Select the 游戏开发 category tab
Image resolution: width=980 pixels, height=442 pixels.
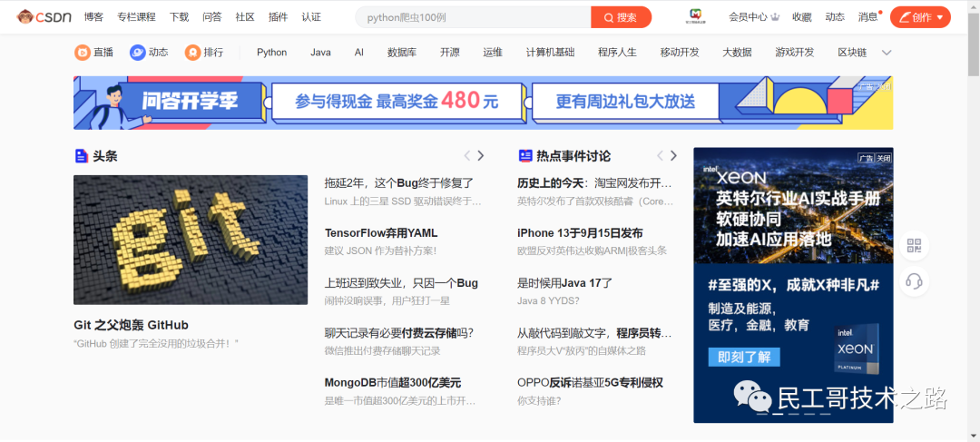pos(794,53)
